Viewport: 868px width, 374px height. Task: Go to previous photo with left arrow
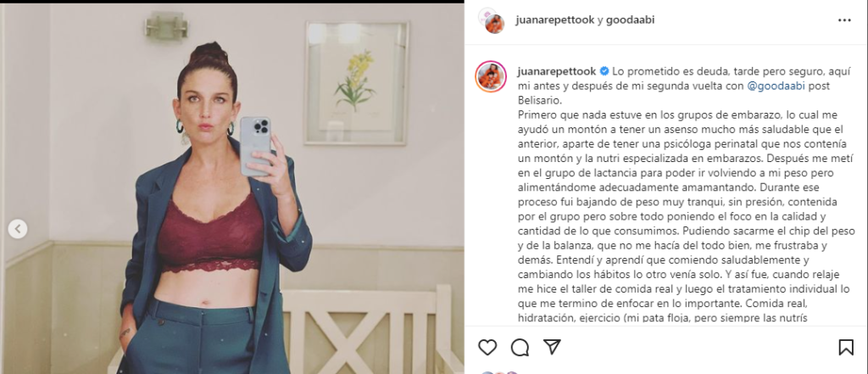point(18,228)
